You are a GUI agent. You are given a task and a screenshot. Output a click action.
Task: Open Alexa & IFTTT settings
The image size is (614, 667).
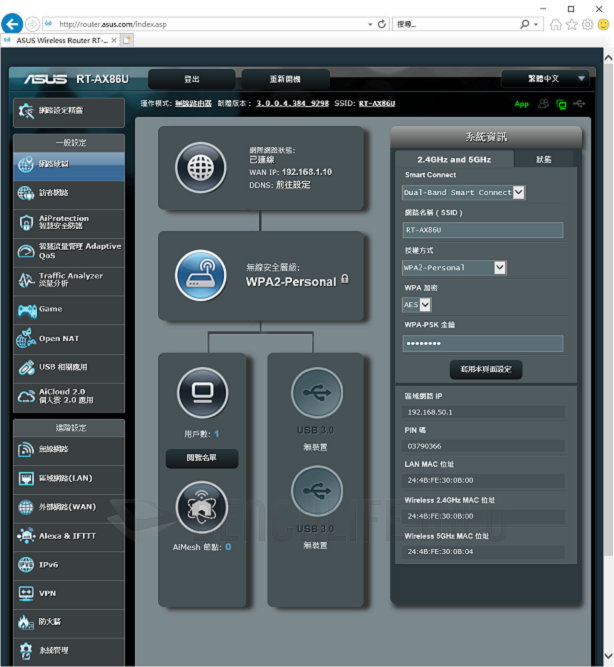point(69,536)
